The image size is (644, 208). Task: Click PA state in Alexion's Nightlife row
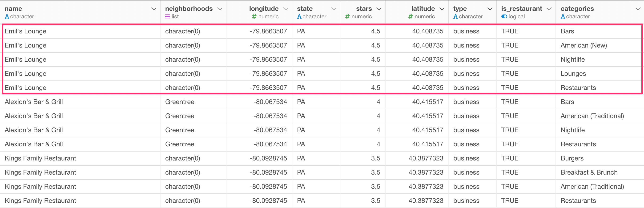[x=301, y=130]
